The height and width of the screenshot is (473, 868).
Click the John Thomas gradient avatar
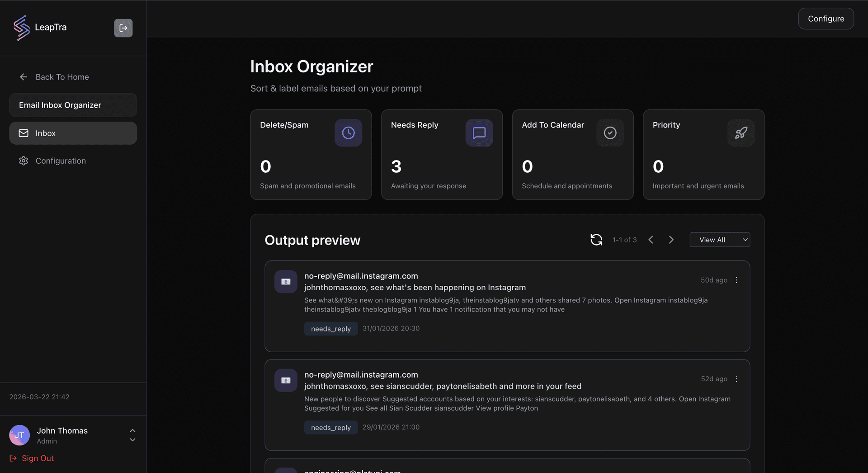click(19, 435)
